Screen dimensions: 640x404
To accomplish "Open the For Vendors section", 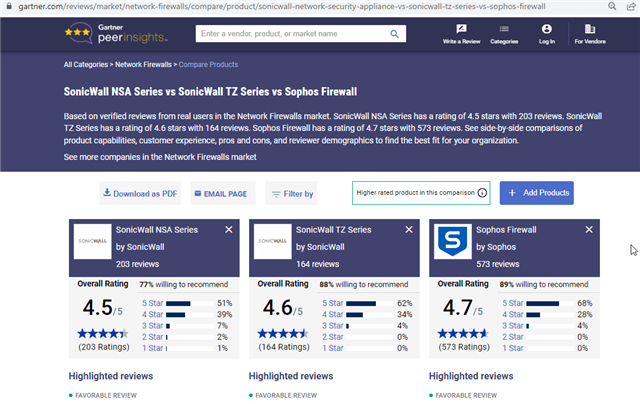I will 590,34.
